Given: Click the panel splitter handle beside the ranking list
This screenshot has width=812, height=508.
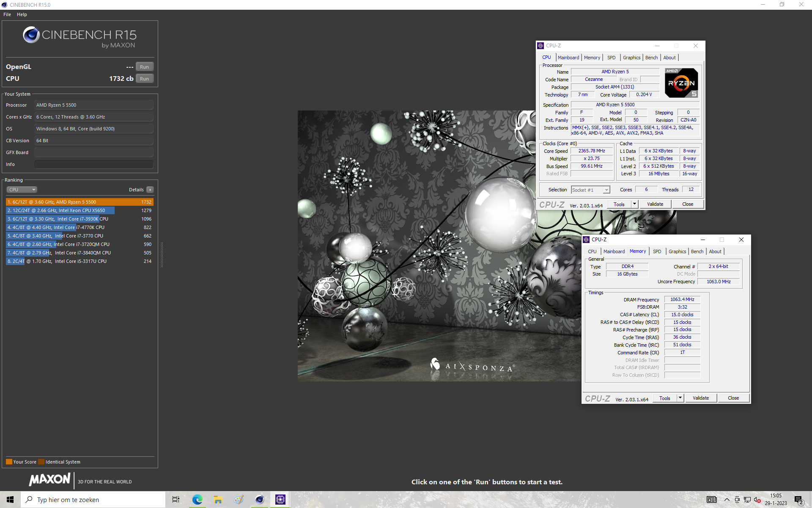Looking at the screenshot, I should click(x=162, y=254).
